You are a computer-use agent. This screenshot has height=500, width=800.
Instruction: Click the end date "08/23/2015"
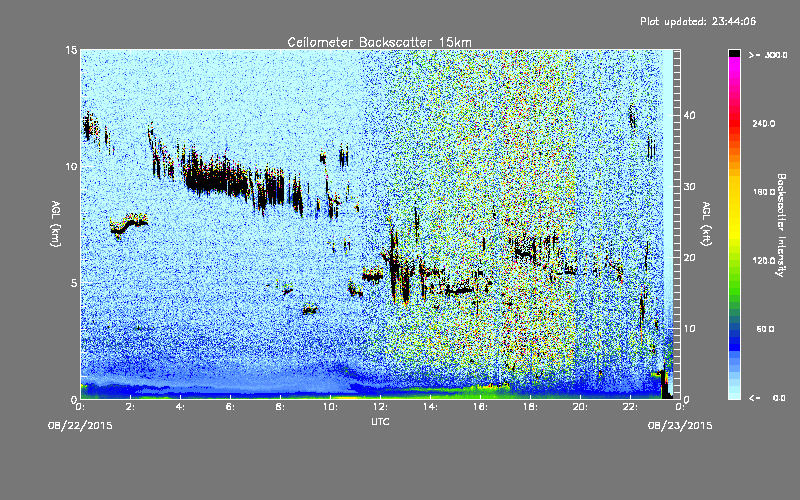680,426
